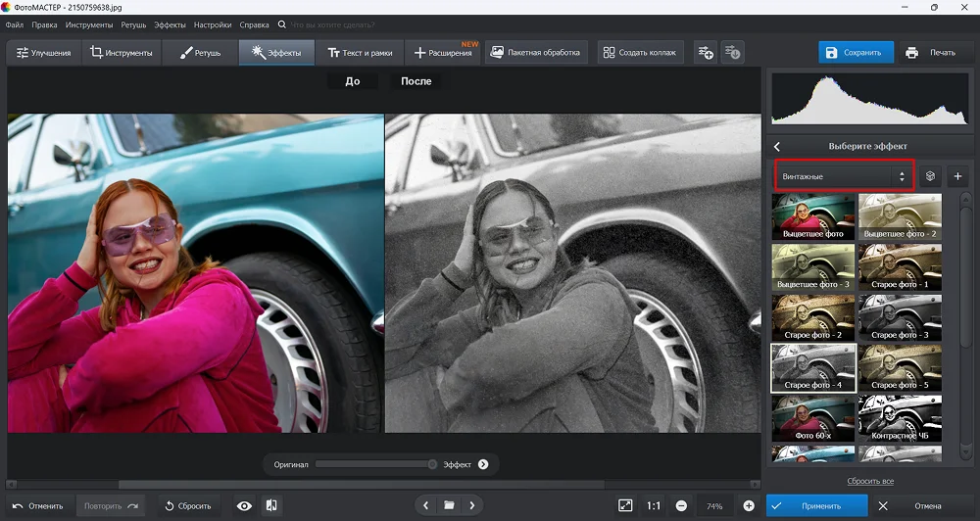This screenshot has width=980, height=521.
Task: Click the preset history icon next to Создать коллаж
Action: pyautogui.click(x=732, y=53)
